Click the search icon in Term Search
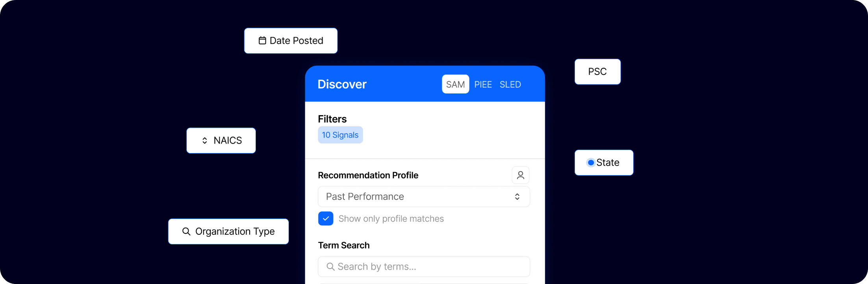 coord(330,267)
